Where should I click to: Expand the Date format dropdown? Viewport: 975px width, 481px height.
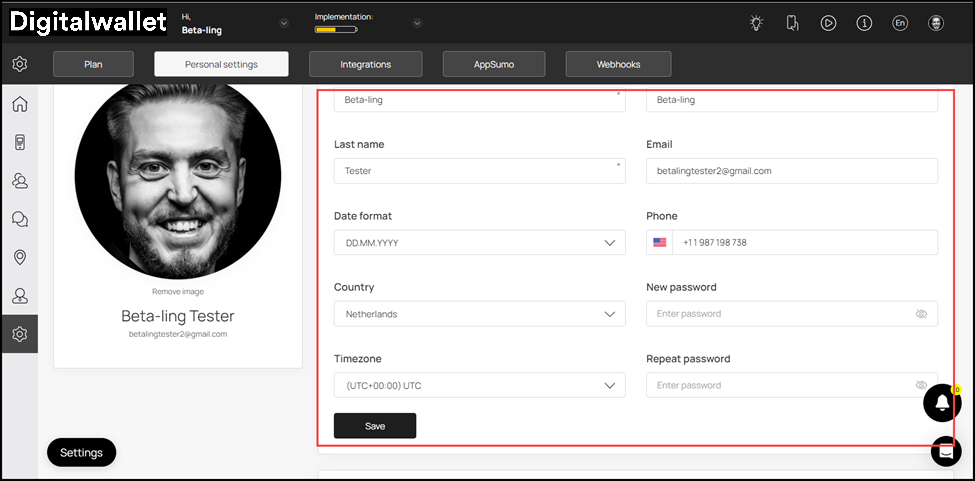click(479, 243)
